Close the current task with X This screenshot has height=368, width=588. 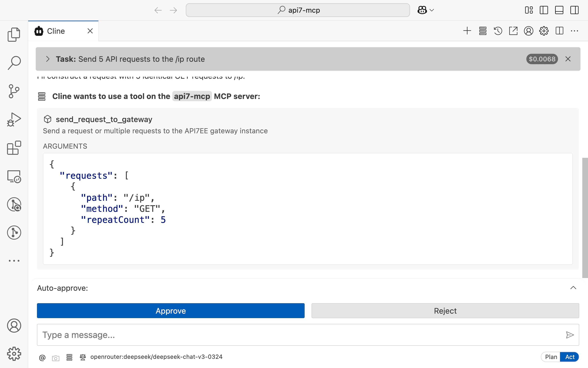[568, 59]
